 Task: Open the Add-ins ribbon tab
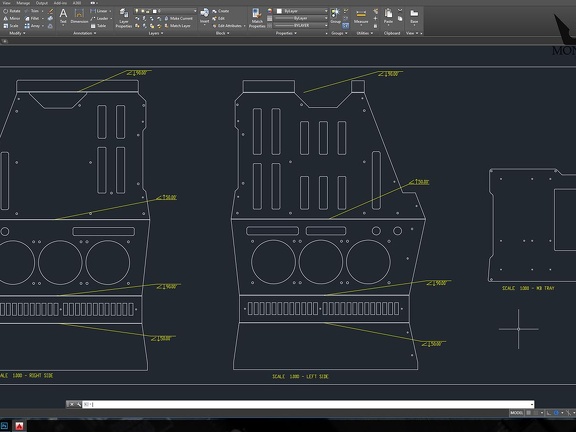coord(60,3)
